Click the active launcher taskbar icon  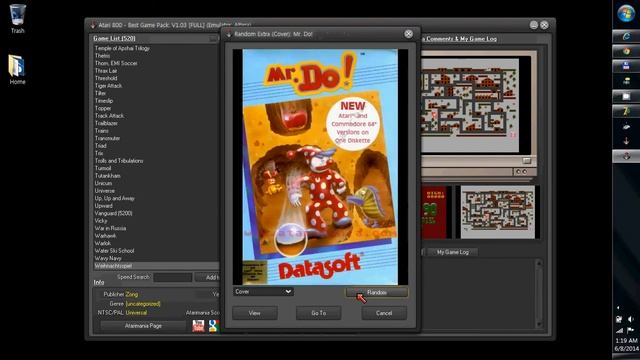[x=626, y=156]
